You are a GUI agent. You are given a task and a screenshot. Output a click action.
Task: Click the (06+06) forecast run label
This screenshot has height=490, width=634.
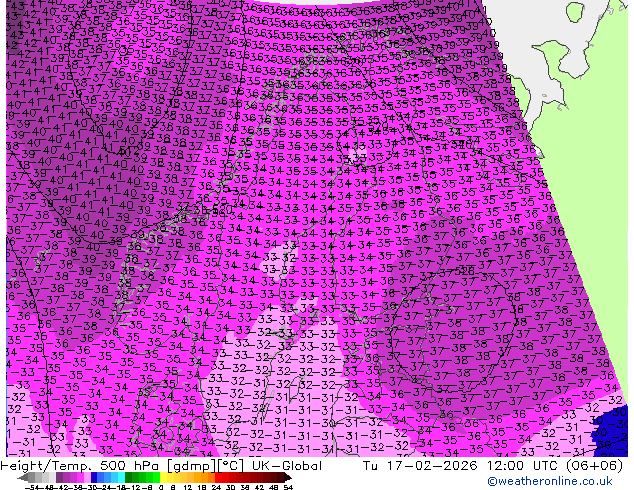click(x=594, y=466)
